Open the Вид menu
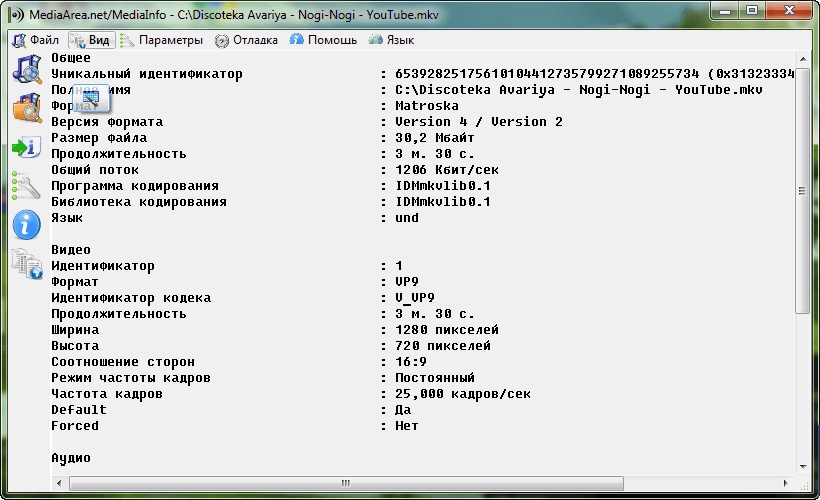Viewport: 820px width, 500px height. [x=92, y=40]
